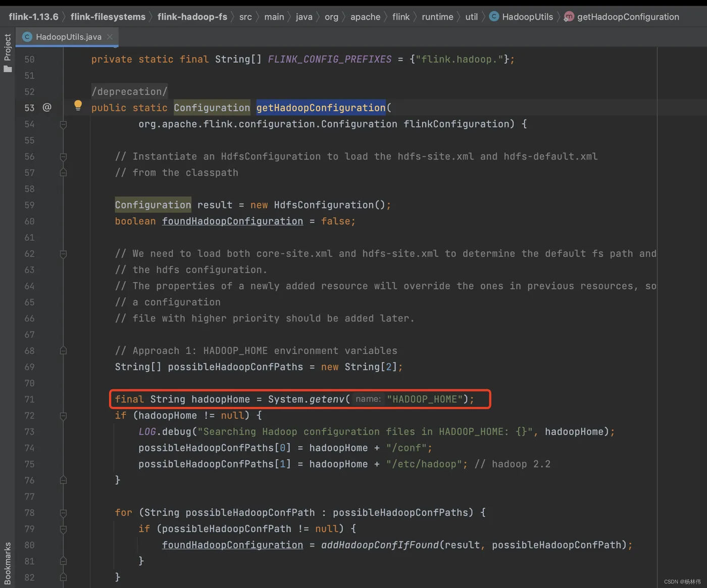Screen dimensions: 707x588
Task: Open org package in breadcrumb
Action: (331, 17)
